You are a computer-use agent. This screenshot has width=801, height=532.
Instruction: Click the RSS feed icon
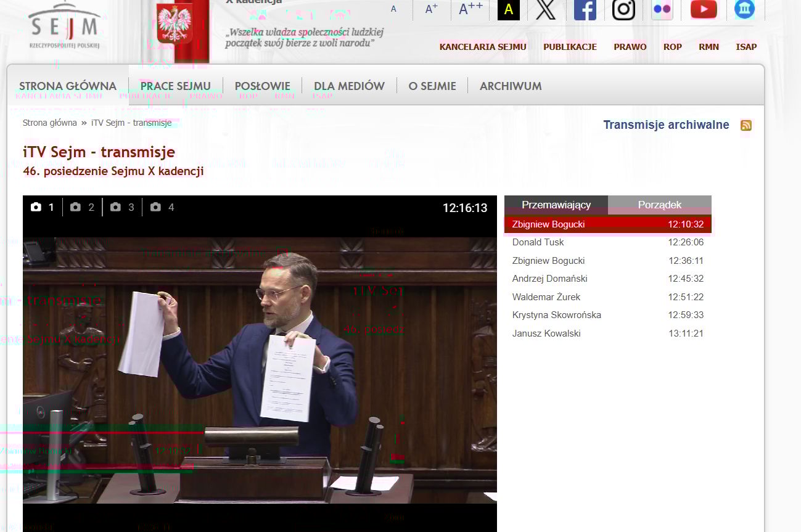(x=746, y=126)
